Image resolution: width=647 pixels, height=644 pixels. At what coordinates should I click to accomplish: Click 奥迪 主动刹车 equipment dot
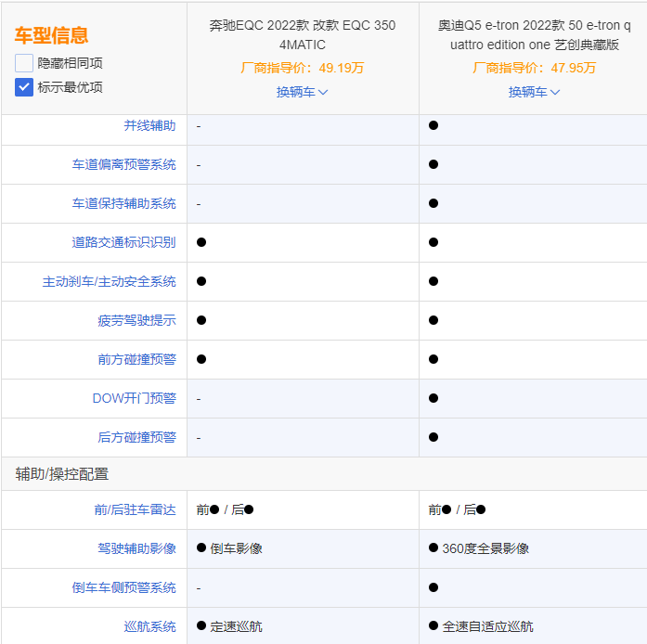click(x=433, y=281)
